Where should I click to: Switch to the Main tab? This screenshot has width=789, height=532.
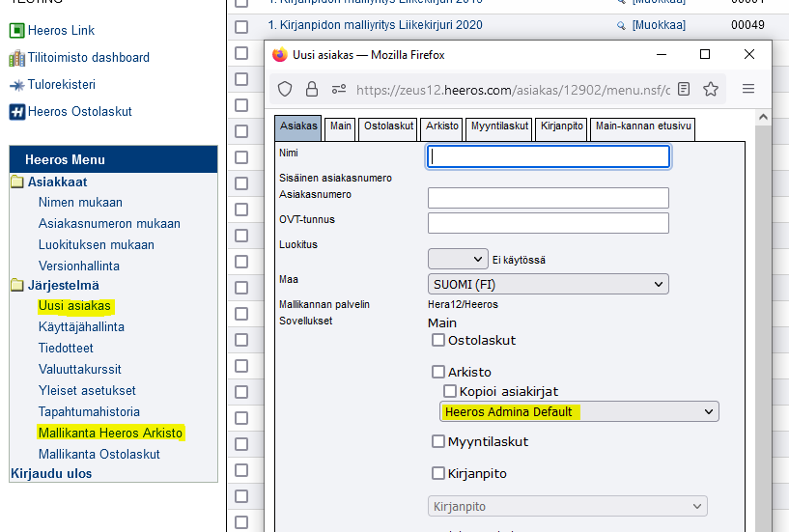[341, 128]
